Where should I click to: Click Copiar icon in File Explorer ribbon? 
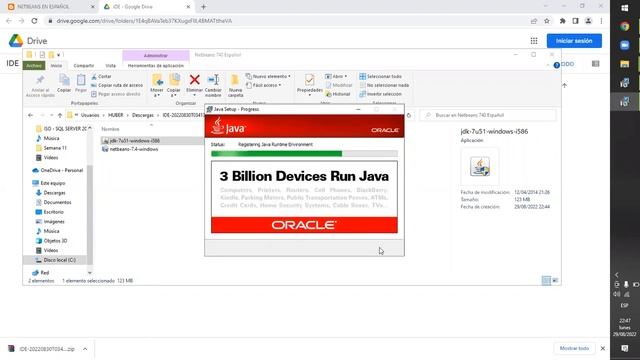(x=64, y=80)
